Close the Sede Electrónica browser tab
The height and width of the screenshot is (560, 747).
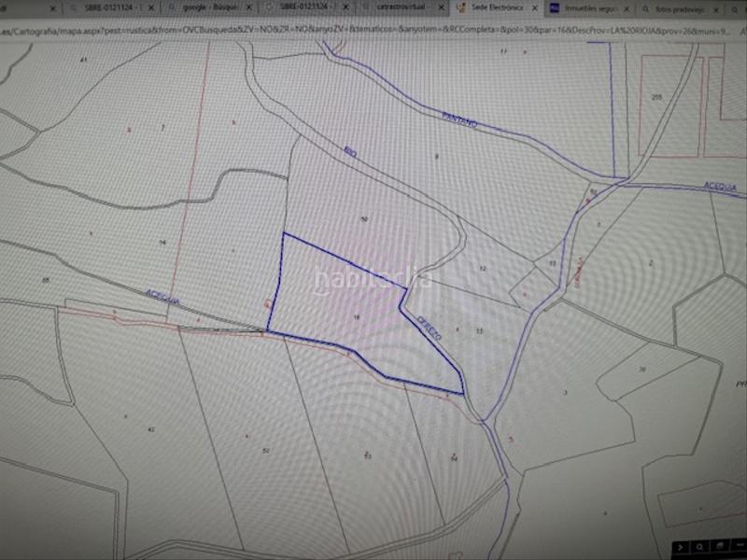pos(534,7)
